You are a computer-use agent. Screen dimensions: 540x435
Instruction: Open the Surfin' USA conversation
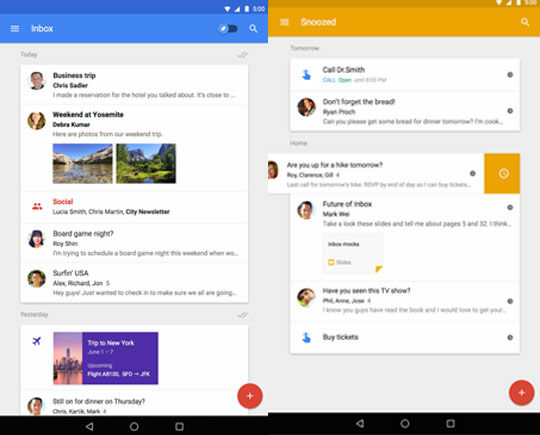coord(134,283)
